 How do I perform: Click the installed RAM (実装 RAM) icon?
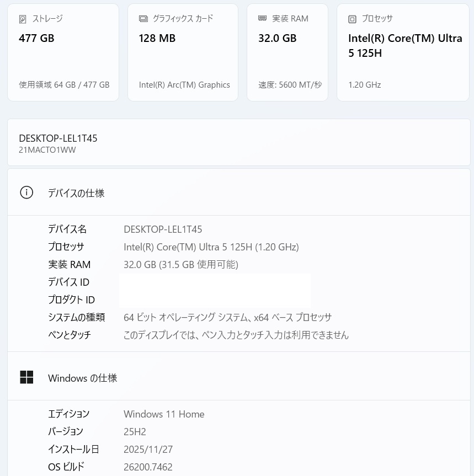[x=263, y=19]
